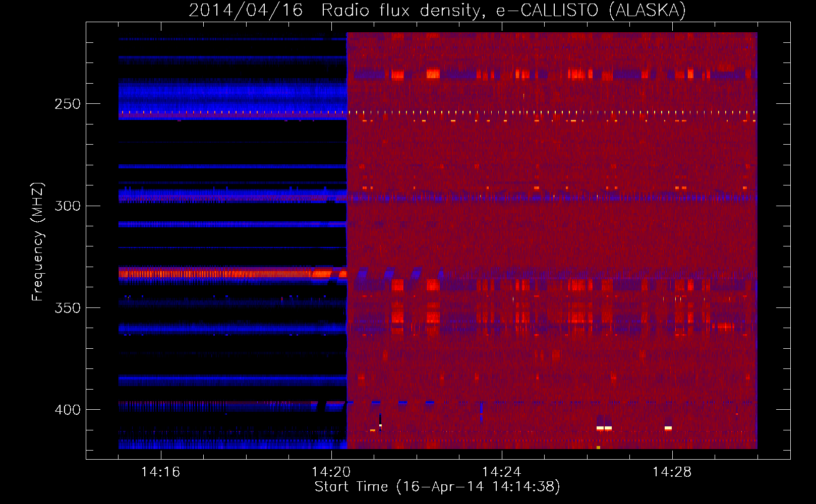
Task: Click the "14:20" time tick label
Action: tap(331, 472)
